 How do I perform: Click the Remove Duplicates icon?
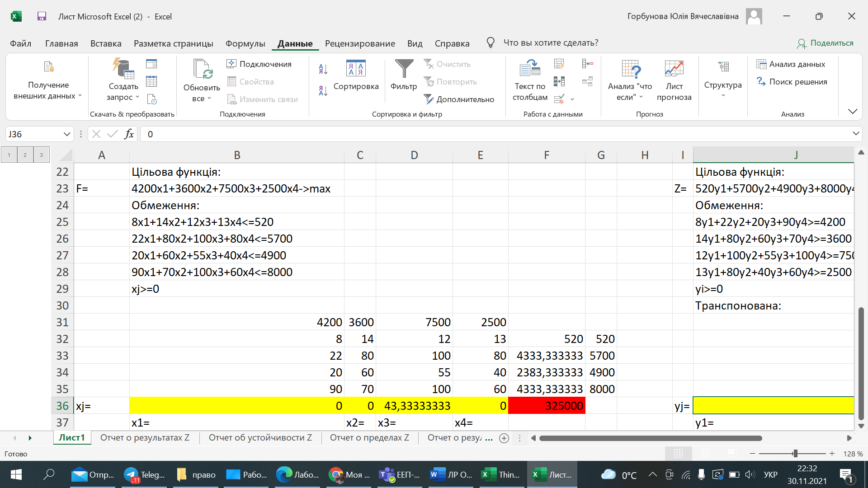point(559,81)
